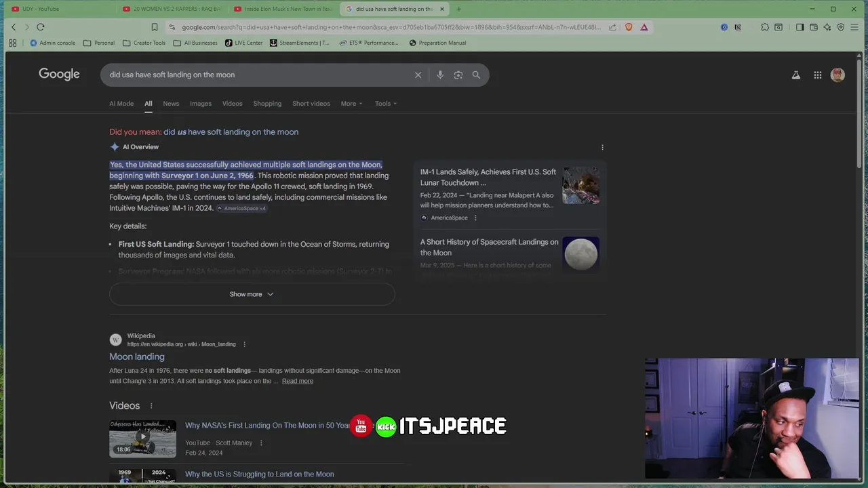Open AI Overview three-dot options

point(602,147)
